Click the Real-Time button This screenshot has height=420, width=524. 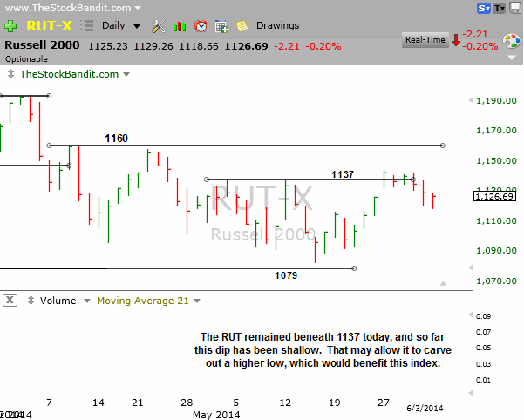point(425,40)
